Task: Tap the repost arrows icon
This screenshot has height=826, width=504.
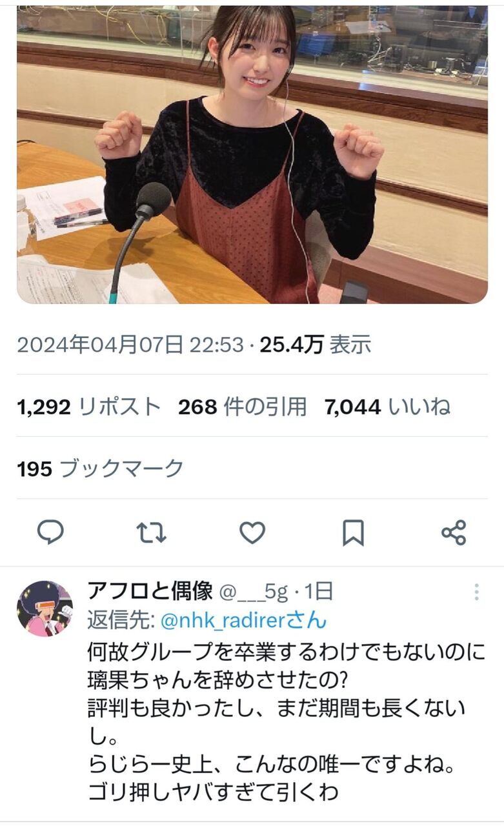Action: 152,532
